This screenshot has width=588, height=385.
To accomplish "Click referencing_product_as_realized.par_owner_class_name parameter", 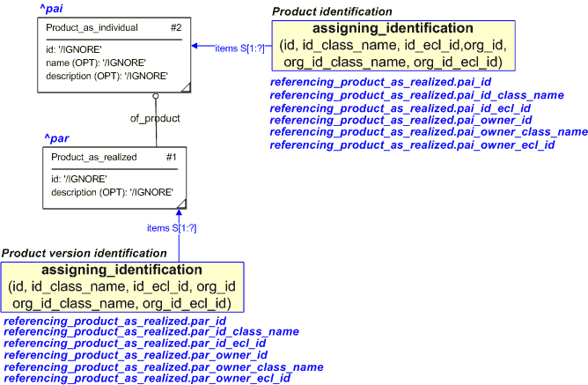I will coord(163,367).
